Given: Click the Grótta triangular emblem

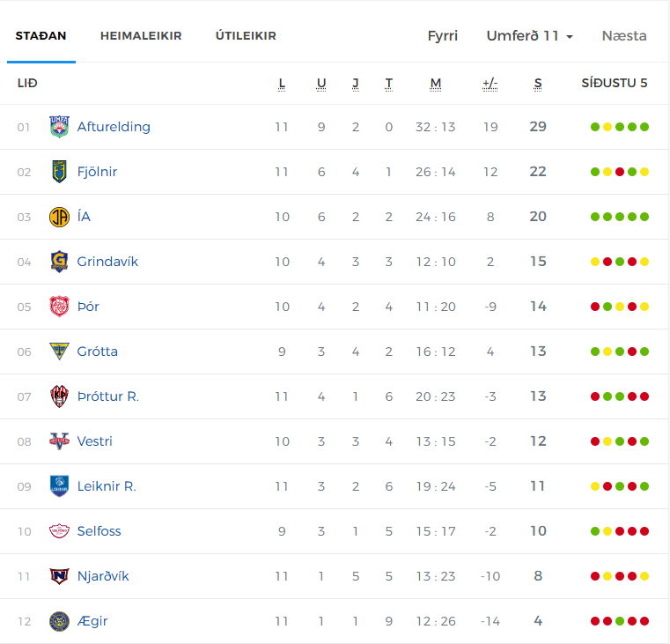Looking at the screenshot, I should point(59,352).
